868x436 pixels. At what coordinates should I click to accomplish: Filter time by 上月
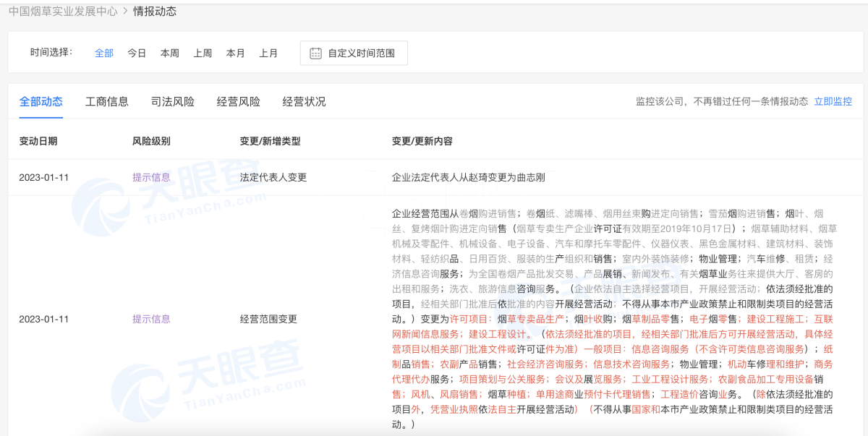coord(268,53)
